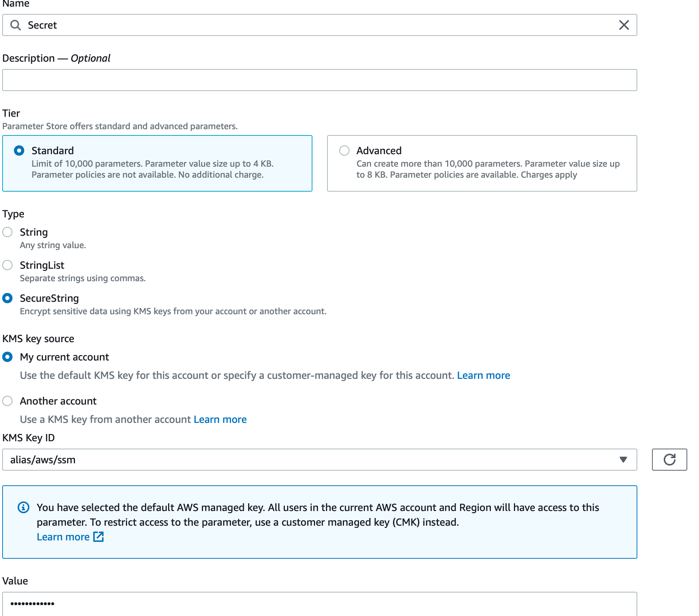Click the 'Value' field label
This screenshot has height=616, width=699.
coord(15,581)
